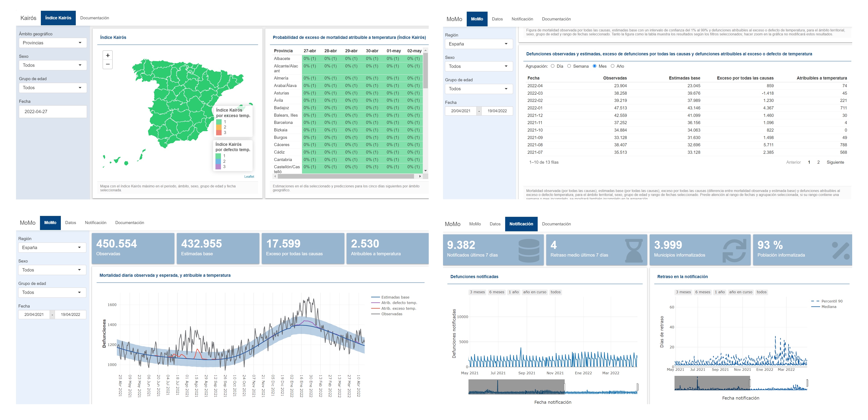Select 6 meses range in Defunciones notificadas chart
868x420 pixels.
(496, 292)
